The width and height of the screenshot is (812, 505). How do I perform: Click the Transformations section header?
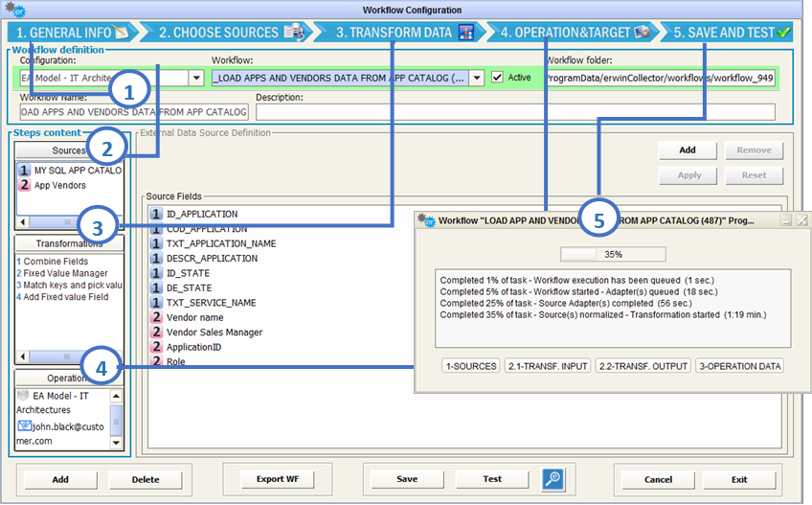(69, 243)
